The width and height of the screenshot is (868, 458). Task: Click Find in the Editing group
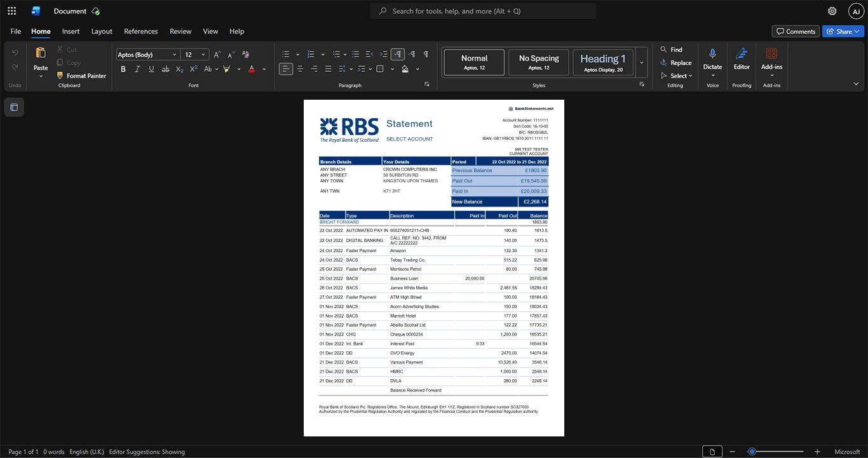[672, 50]
